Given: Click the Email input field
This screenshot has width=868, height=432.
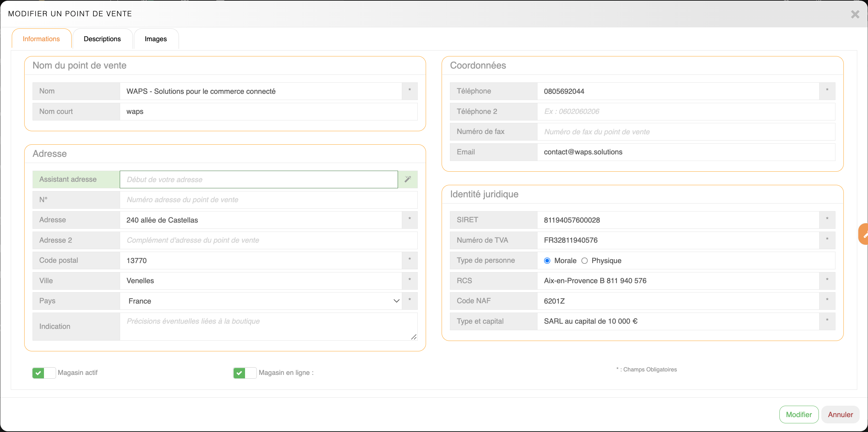Looking at the screenshot, I should (685, 152).
